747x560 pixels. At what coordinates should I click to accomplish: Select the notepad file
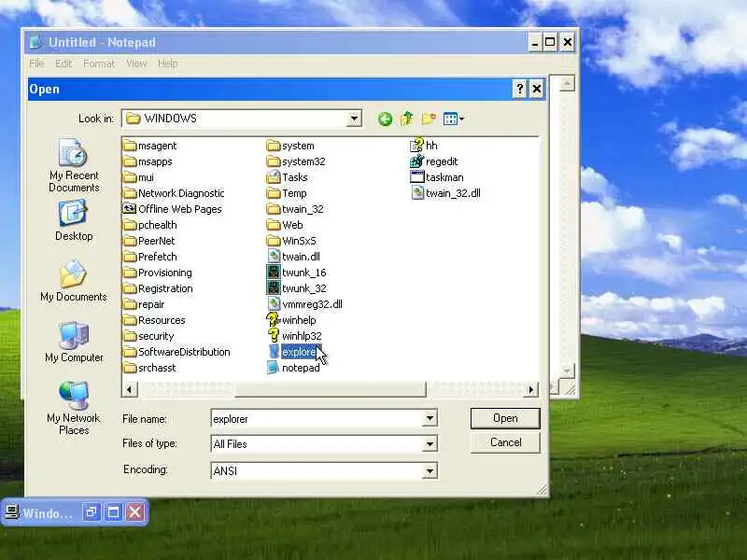[293, 368]
